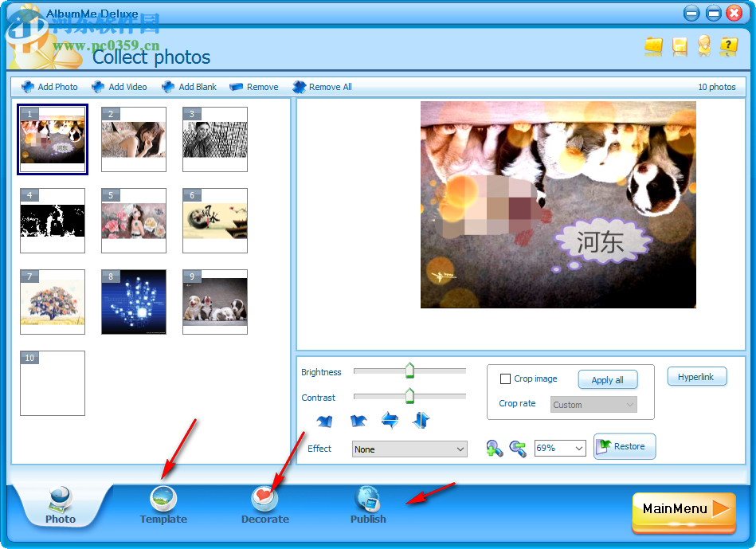Adjust the Brightness slider handle
Image resolution: width=756 pixels, height=549 pixels.
coord(409,371)
